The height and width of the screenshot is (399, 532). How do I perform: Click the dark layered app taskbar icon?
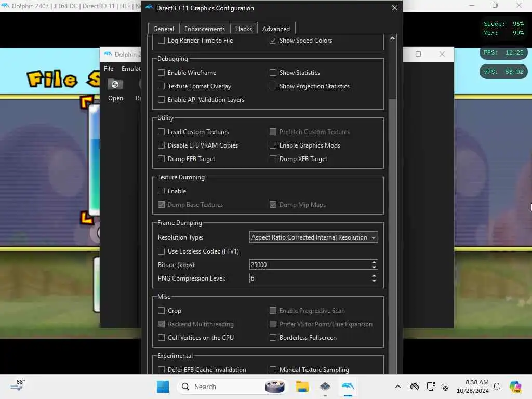click(325, 387)
